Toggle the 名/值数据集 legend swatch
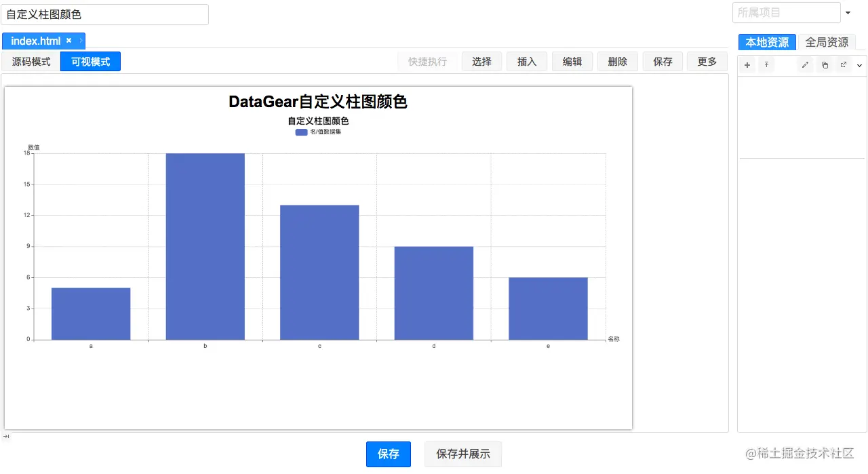 (x=301, y=132)
